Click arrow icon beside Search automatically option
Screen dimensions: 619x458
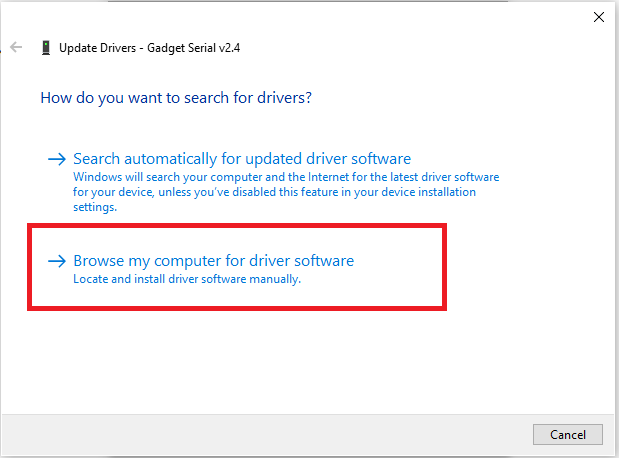click(x=57, y=159)
